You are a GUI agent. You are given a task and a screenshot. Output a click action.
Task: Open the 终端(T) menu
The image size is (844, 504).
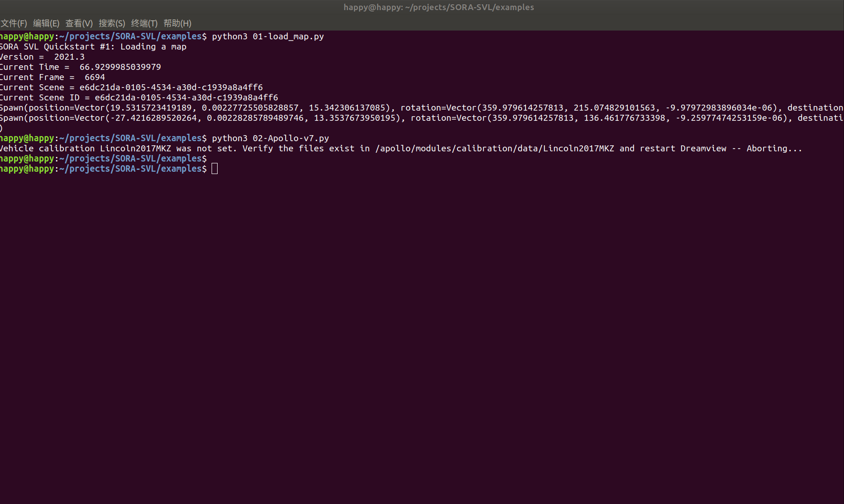click(x=144, y=23)
